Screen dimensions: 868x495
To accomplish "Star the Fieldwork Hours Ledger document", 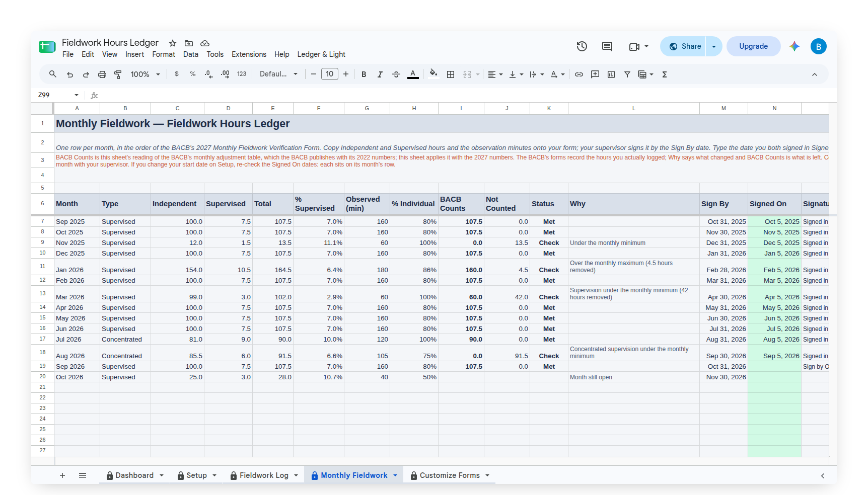I will (173, 43).
